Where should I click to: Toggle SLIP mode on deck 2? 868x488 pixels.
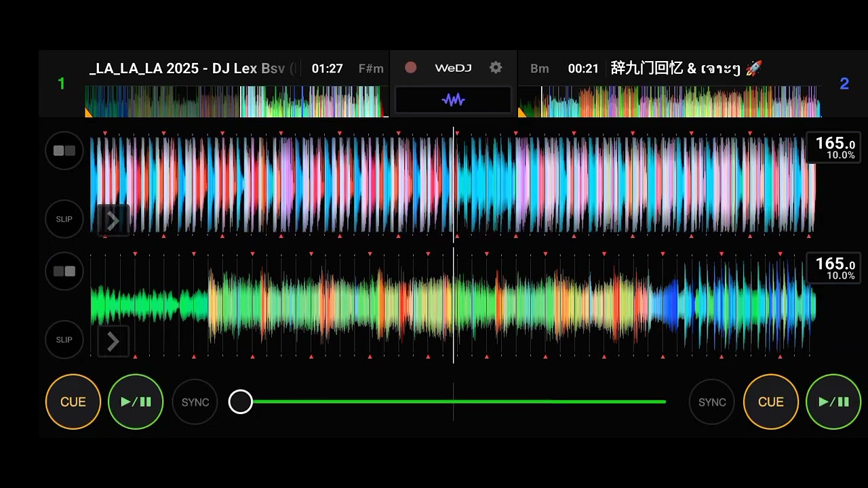(x=64, y=340)
